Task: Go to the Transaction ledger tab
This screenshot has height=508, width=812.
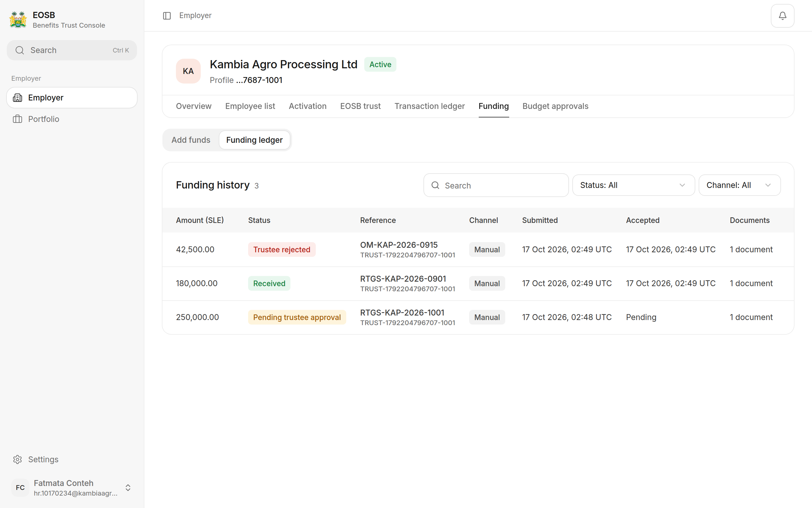Action: click(429, 106)
